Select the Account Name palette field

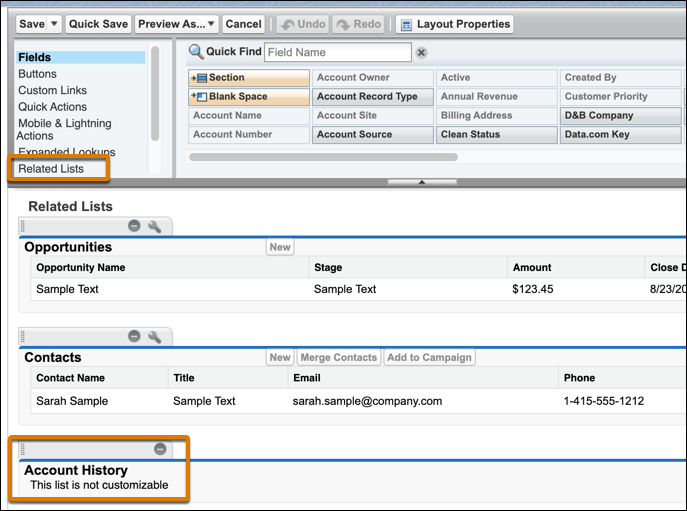point(249,115)
